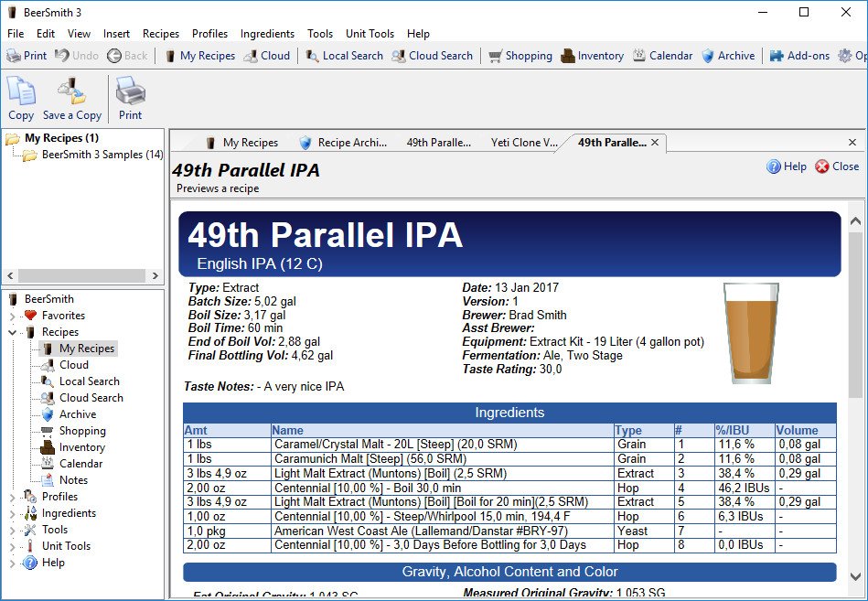Click the recipe preview vertical scrollbar down arrow

pos(856,576)
